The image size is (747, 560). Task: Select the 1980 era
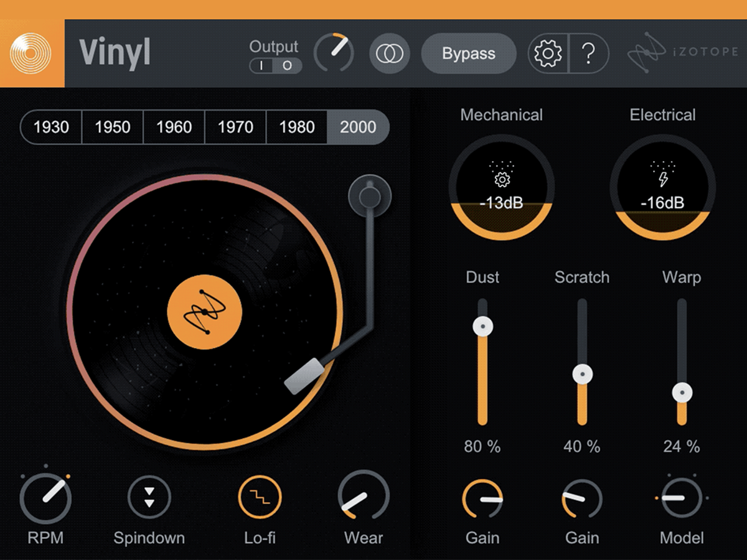point(297,128)
